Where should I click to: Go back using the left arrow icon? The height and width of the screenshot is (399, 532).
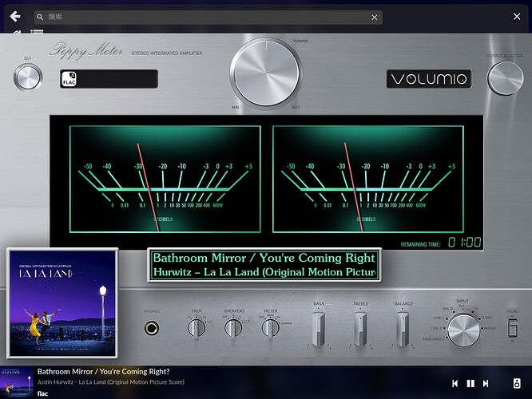(x=15, y=16)
